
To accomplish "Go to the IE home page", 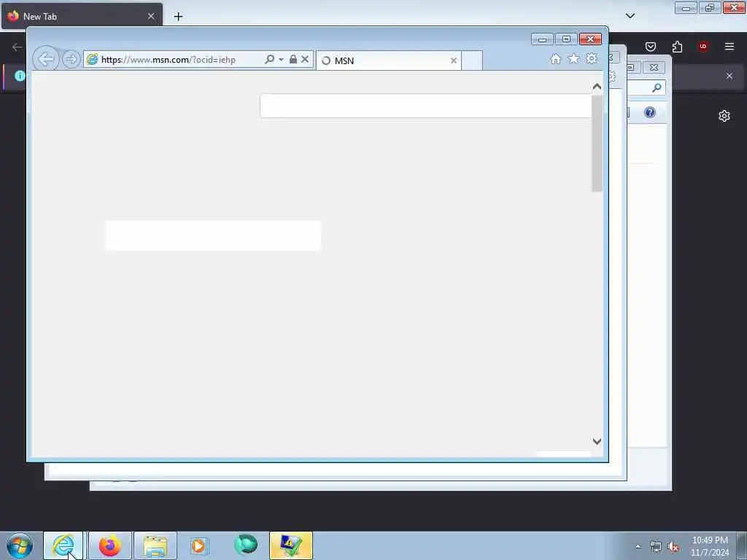I will [555, 58].
